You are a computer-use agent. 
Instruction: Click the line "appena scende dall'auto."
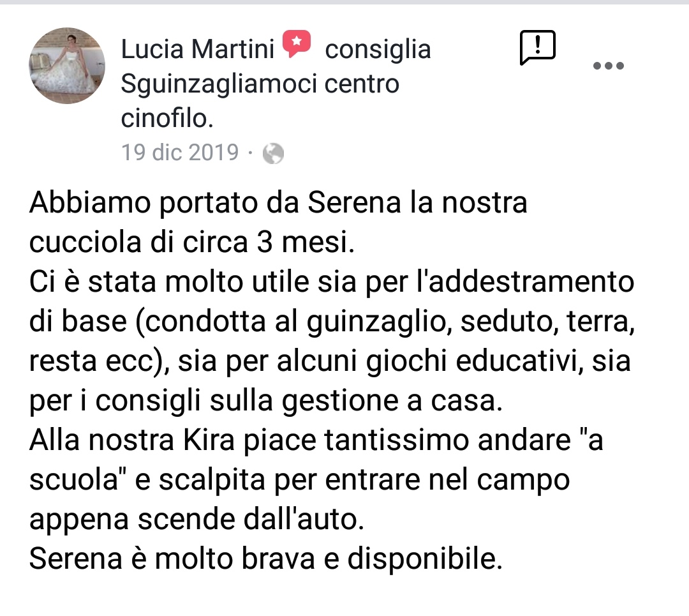pos(196,519)
